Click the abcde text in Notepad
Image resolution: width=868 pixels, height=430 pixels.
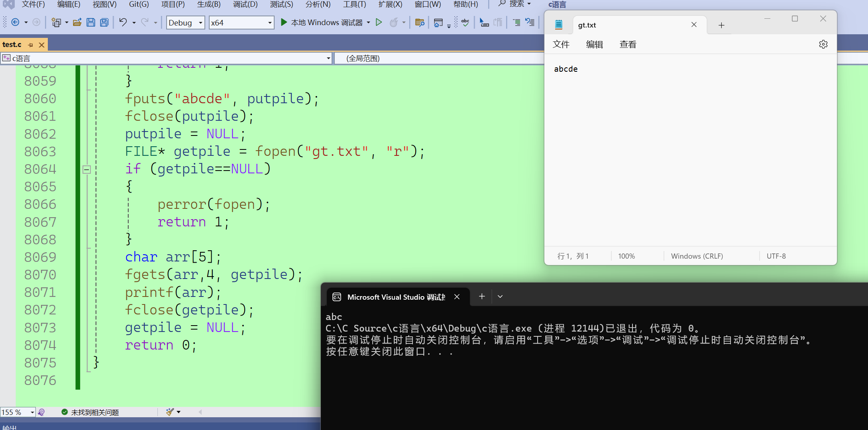(x=566, y=69)
